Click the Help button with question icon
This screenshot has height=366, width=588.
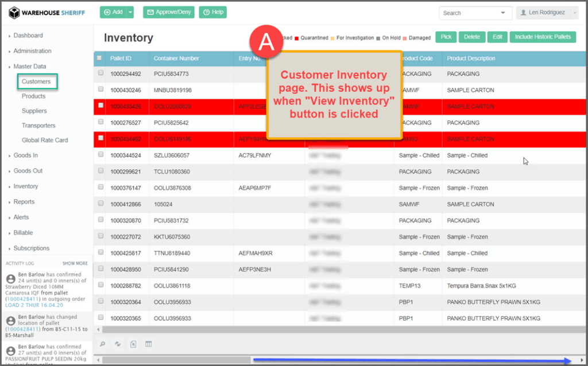(212, 12)
